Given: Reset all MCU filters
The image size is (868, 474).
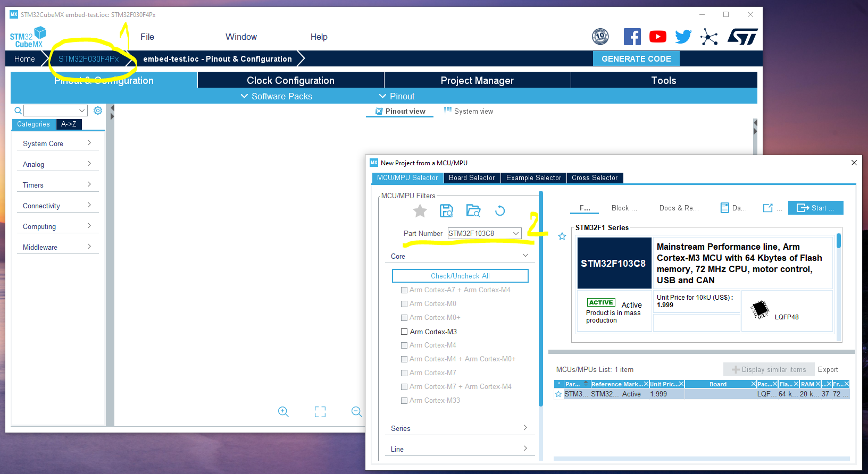Looking at the screenshot, I should point(500,211).
